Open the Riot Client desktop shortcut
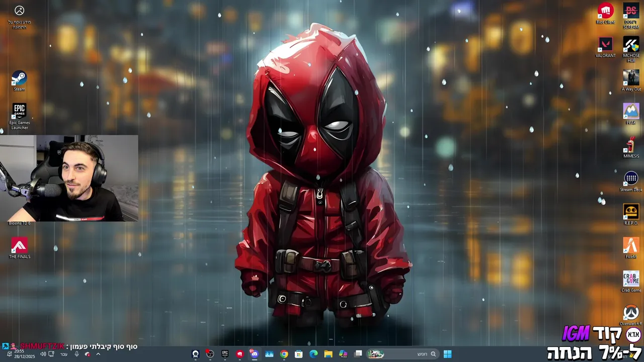The width and height of the screenshot is (644, 362). click(606, 13)
